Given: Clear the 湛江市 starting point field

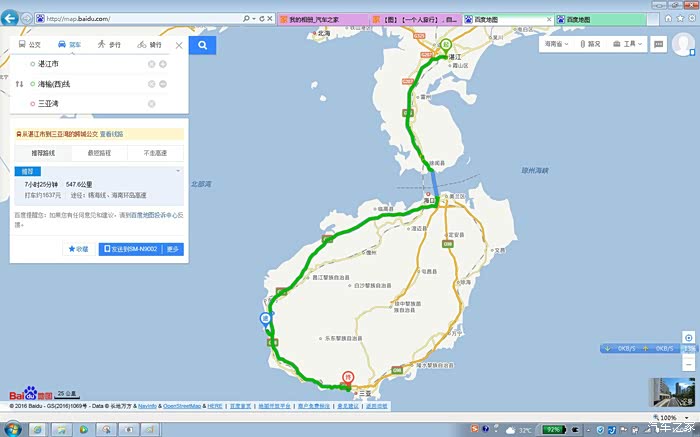Looking at the screenshot, I should coord(152,64).
